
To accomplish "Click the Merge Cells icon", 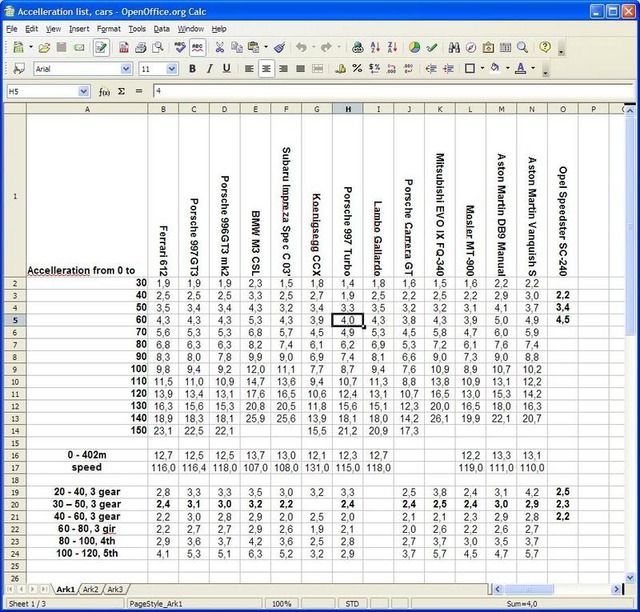I will [x=318, y=69].
